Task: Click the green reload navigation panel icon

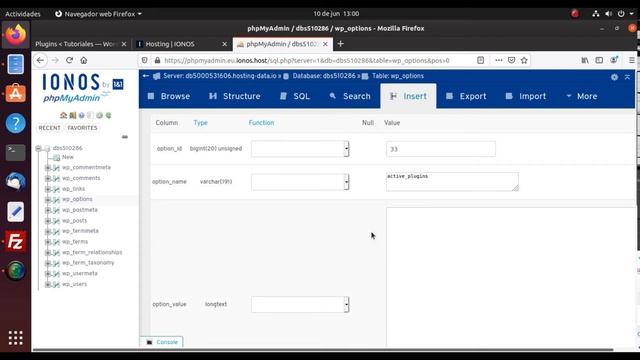Action: (x=108, y=116)
